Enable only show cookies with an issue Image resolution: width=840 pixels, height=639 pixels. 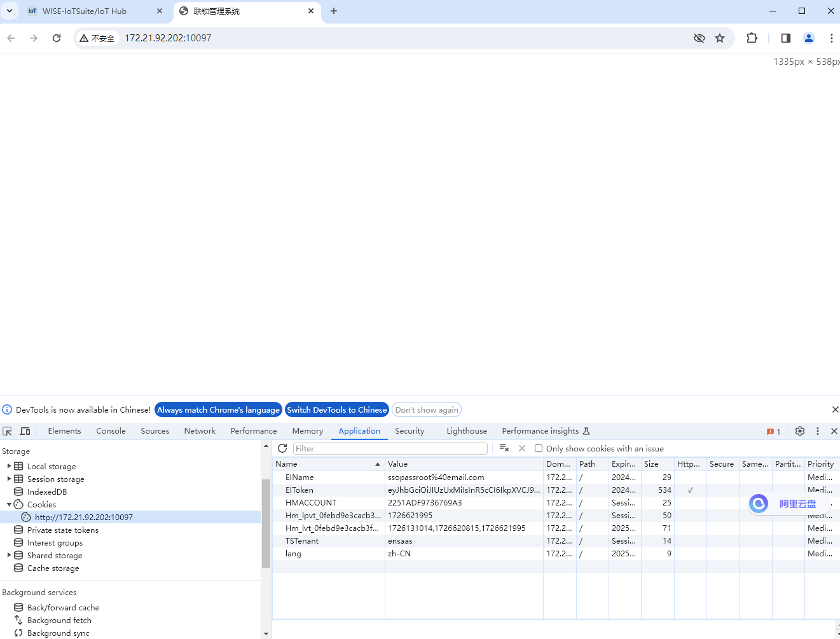(x=539, y=448)
